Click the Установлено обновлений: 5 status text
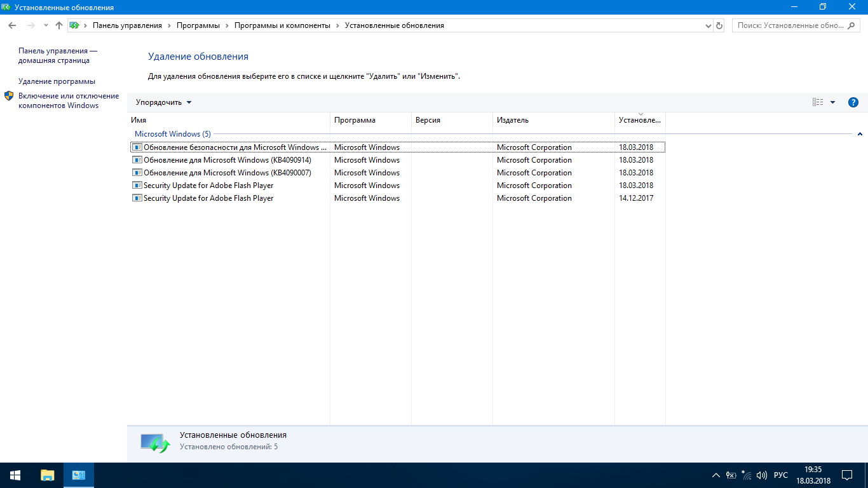 coord(229,447)
